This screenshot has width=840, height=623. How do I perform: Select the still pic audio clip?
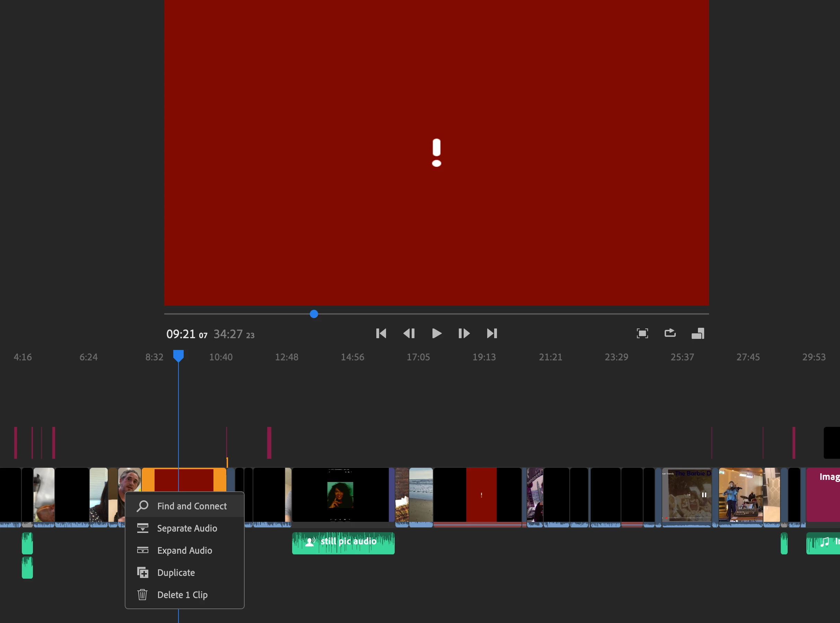[343, 543]
